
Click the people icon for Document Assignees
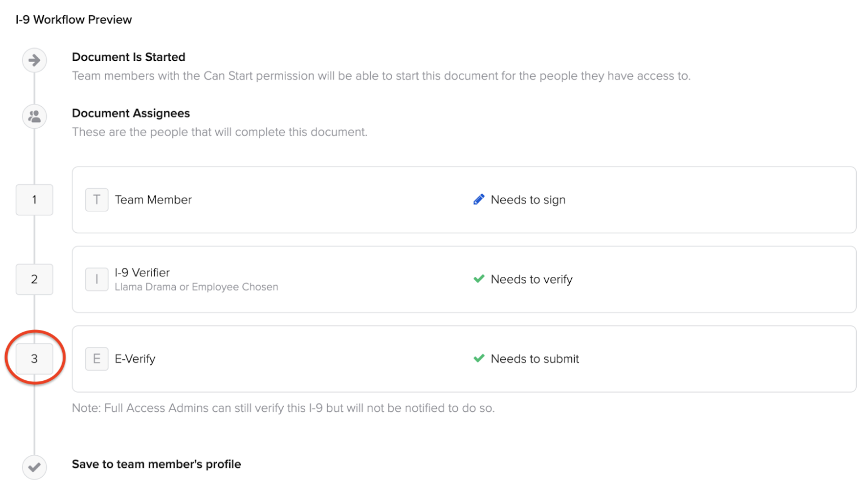point(34,117)
